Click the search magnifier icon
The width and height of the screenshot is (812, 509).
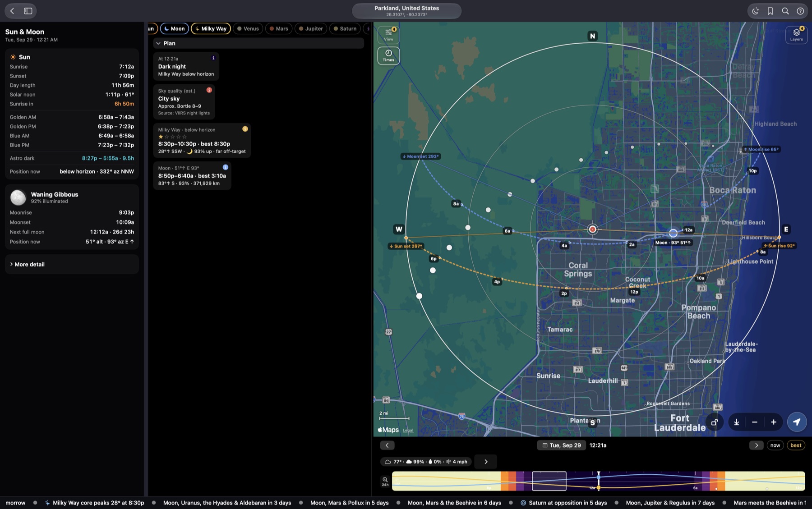[785, 11]
